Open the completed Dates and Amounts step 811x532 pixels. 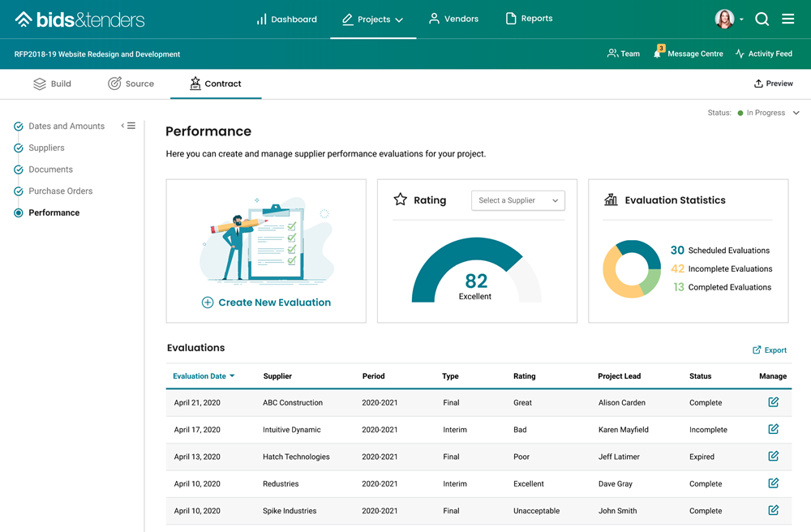coord(66,127)
